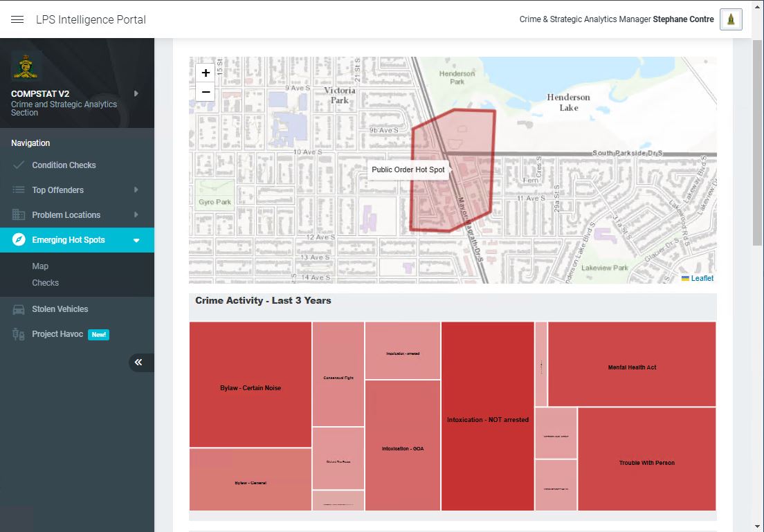Click the Condition Checks checkmark icon

(x=19, y=165)
